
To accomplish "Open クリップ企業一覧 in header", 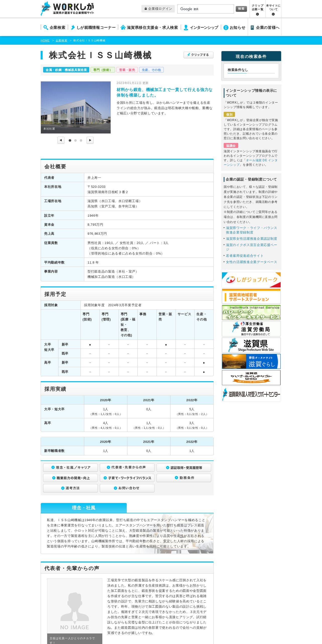I will tap(257, 9).
